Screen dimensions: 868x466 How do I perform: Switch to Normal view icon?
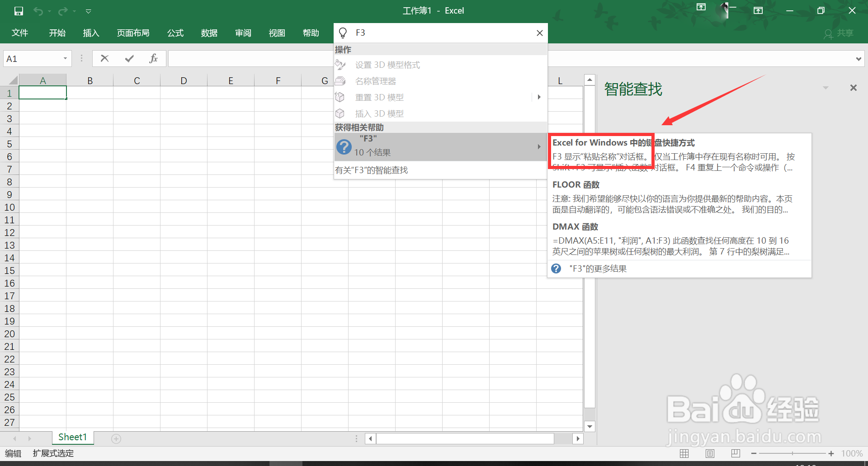[684, 453]
